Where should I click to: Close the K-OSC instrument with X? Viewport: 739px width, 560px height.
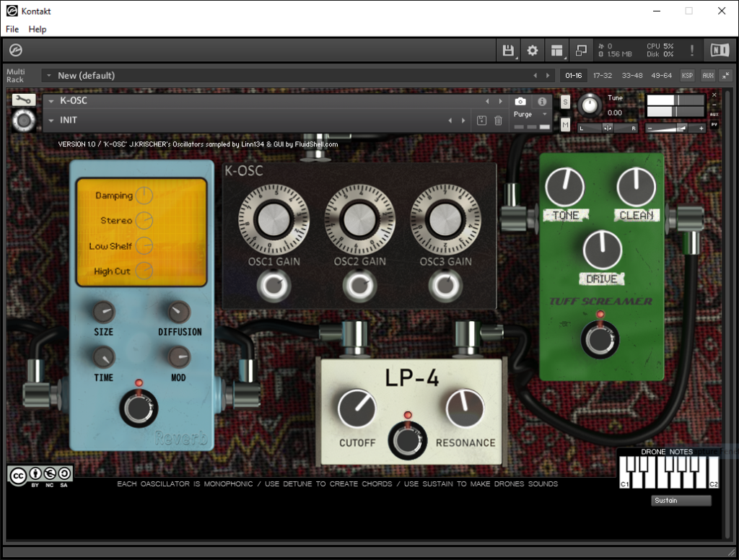tap(714, 95)
